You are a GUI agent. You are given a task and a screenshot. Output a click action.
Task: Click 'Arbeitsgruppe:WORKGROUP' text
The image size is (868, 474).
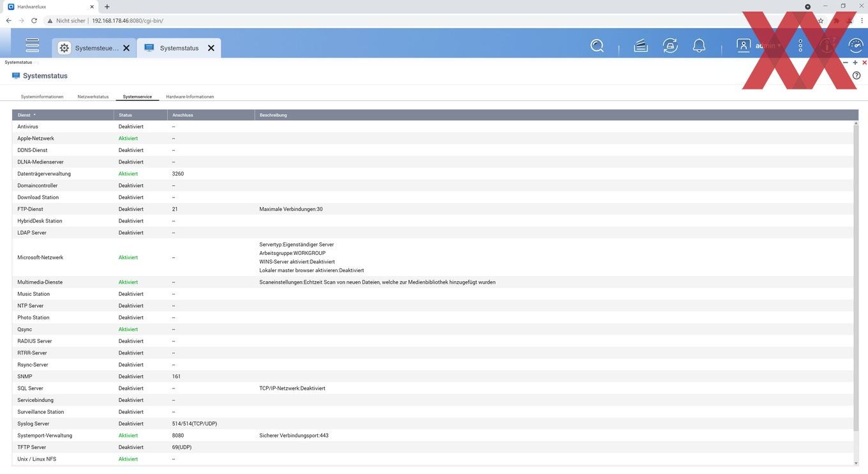[292, 253]
